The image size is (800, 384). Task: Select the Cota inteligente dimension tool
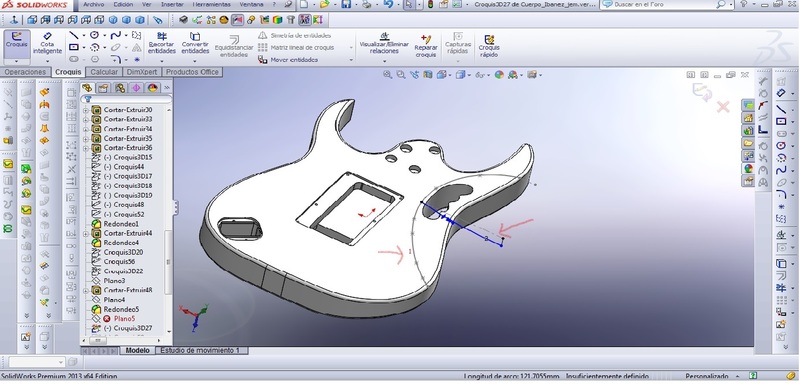47,43
